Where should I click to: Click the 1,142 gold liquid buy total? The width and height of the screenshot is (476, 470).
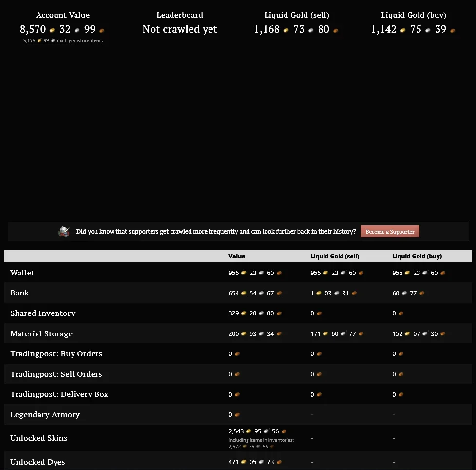tap(384, 29)
